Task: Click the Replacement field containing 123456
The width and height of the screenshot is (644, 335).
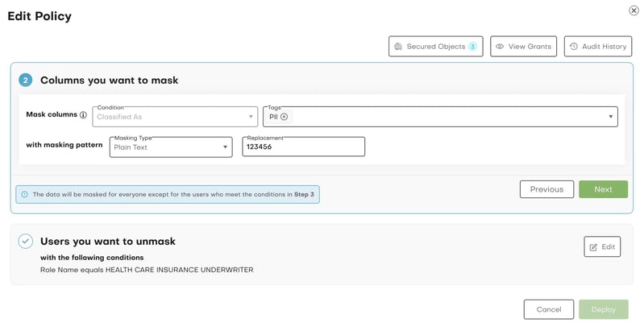Action: click(304, 147)
